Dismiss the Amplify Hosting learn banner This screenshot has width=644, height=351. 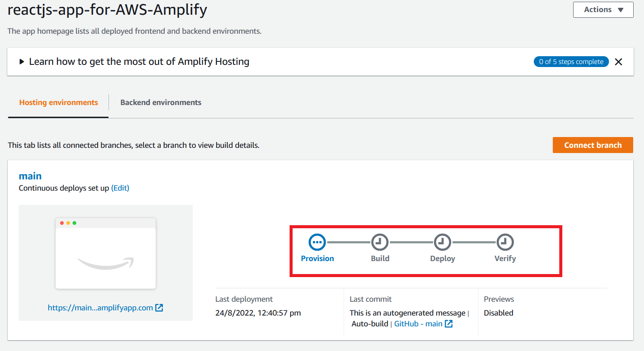click(x=618, y=62)
